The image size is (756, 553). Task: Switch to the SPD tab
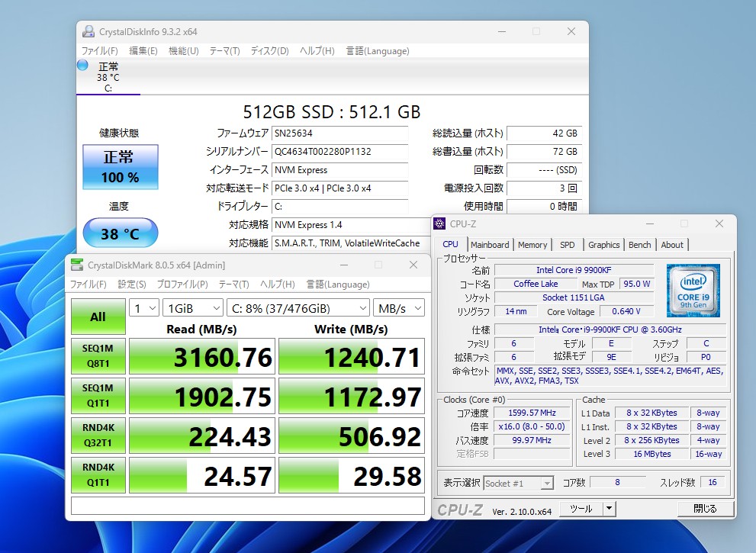tap(568, 244)
